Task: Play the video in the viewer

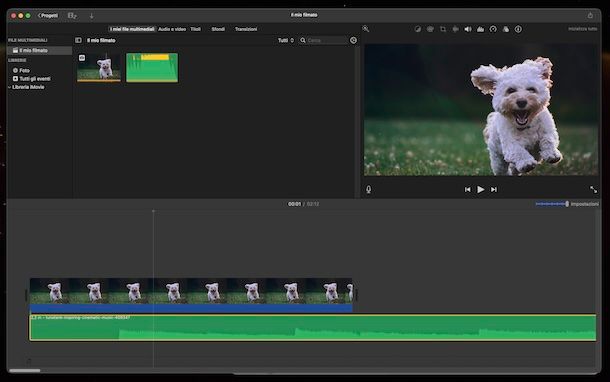Action: pos(481,189)
